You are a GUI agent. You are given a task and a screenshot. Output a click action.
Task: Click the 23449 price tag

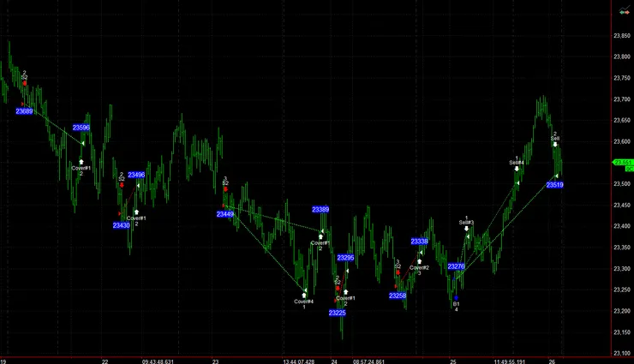point(224,214)
